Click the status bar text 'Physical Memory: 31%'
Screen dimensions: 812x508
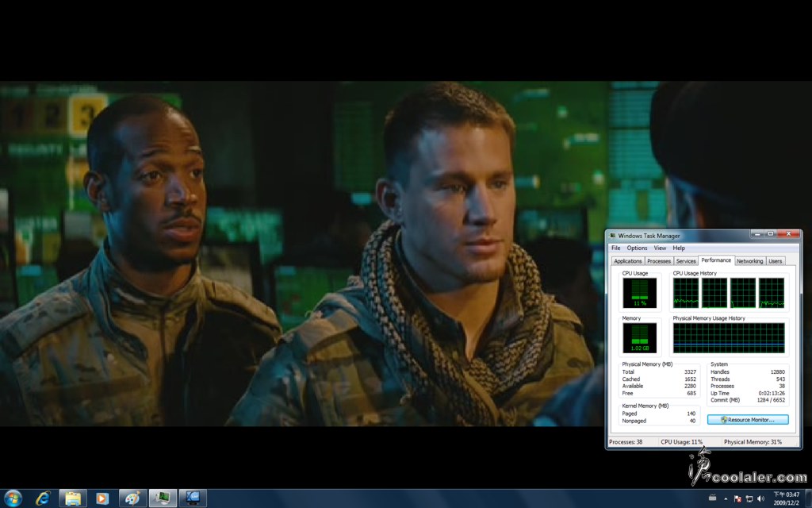[753, 442]
